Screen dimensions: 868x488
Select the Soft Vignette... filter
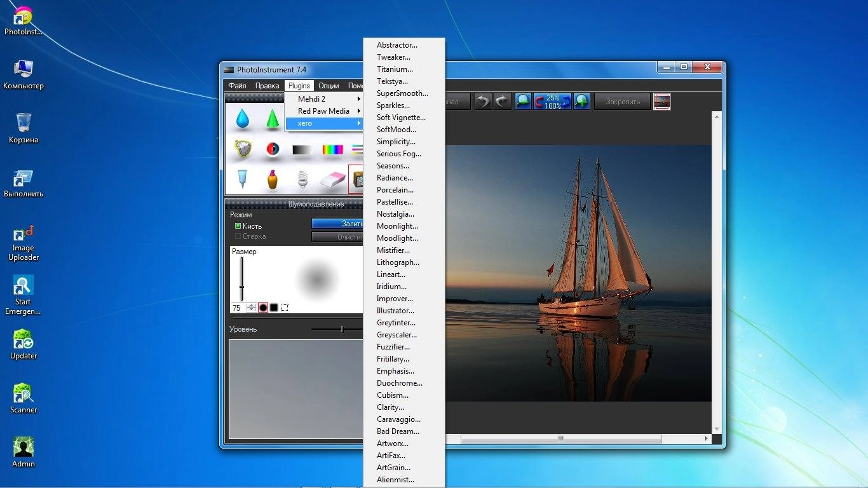404,118
